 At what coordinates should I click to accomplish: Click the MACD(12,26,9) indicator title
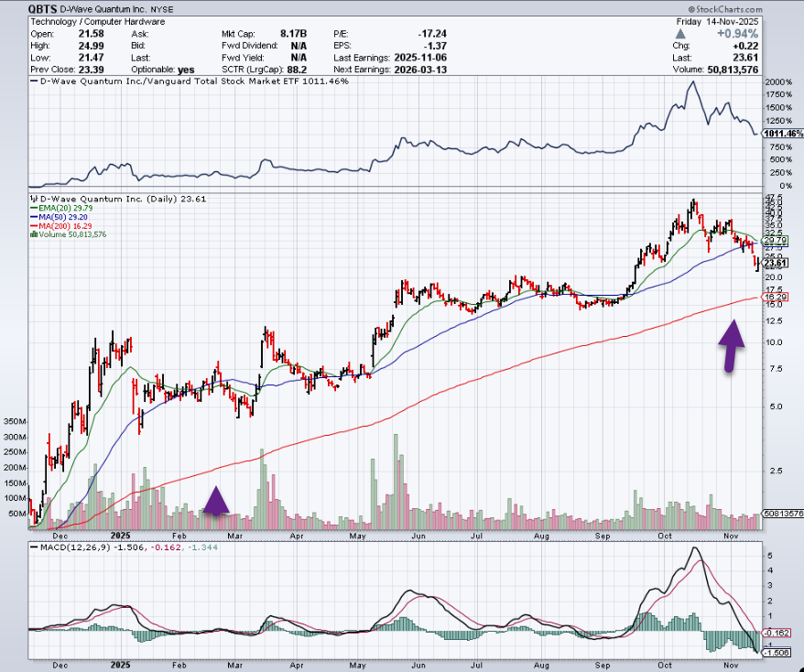point(70,547)
